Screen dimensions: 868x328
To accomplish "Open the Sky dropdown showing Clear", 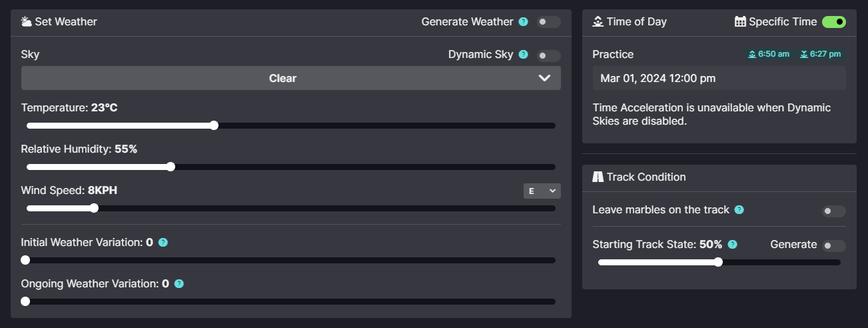I will pos(291,78).
